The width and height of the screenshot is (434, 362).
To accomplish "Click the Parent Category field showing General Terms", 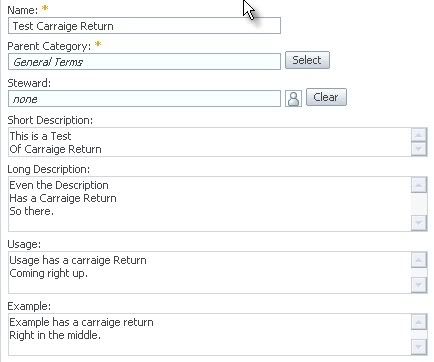I will pos(144,62).
